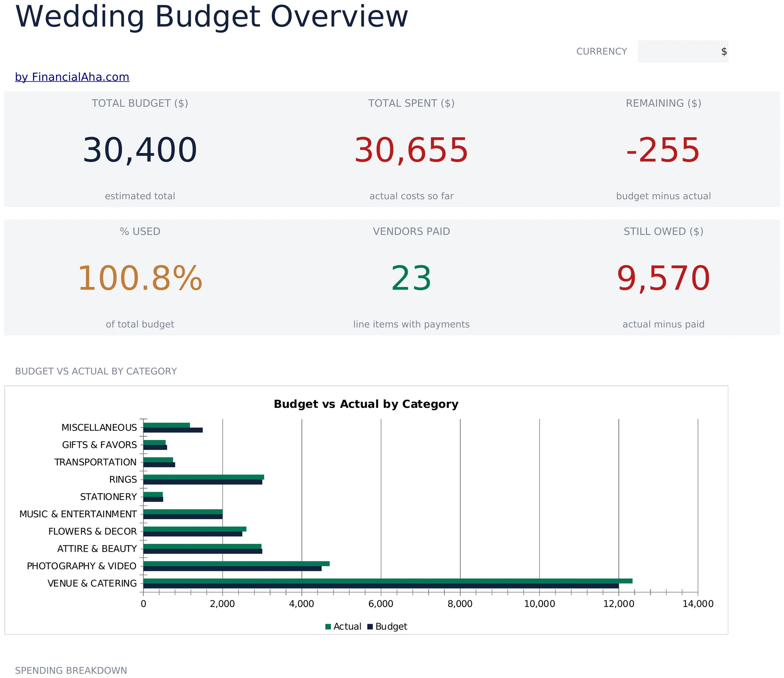Select the -255 remaining value
The width and height of the screenshot is (784, 678).
[663, 150]
